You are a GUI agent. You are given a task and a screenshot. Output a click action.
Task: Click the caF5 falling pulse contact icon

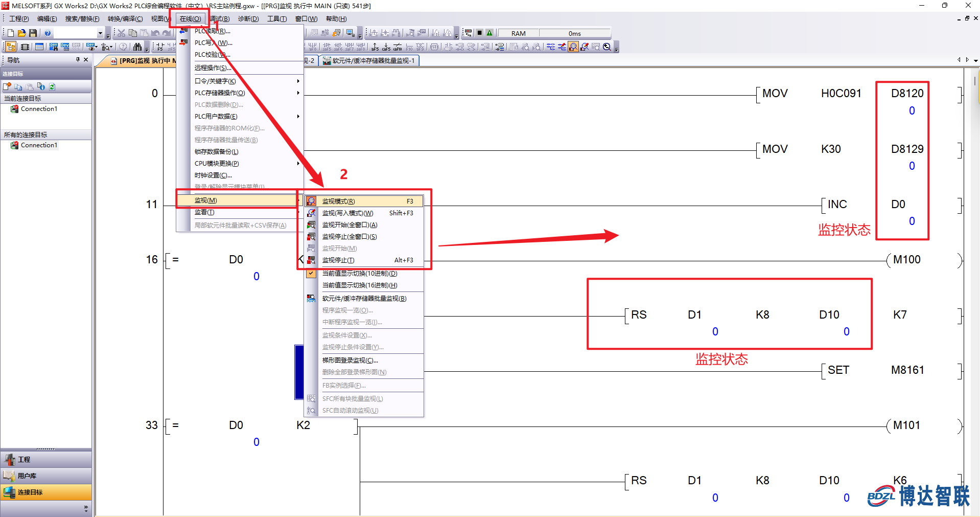tap(386, 47)
